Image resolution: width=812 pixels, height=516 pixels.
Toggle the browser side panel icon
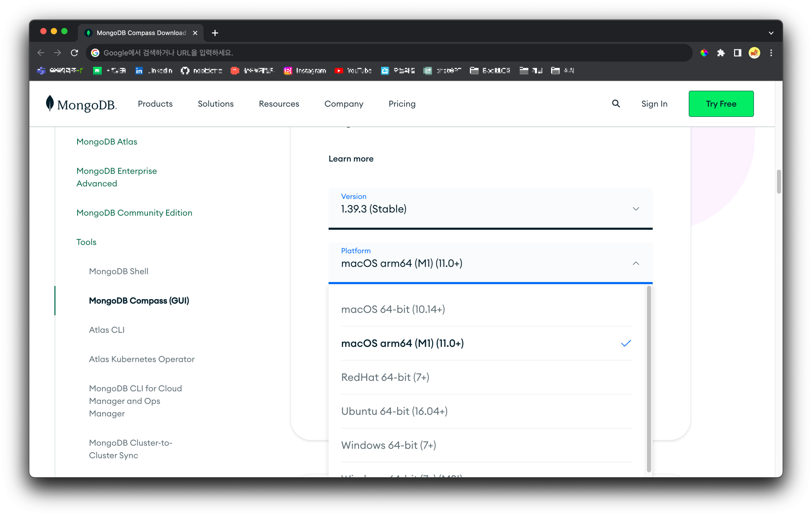coord(738,53)
